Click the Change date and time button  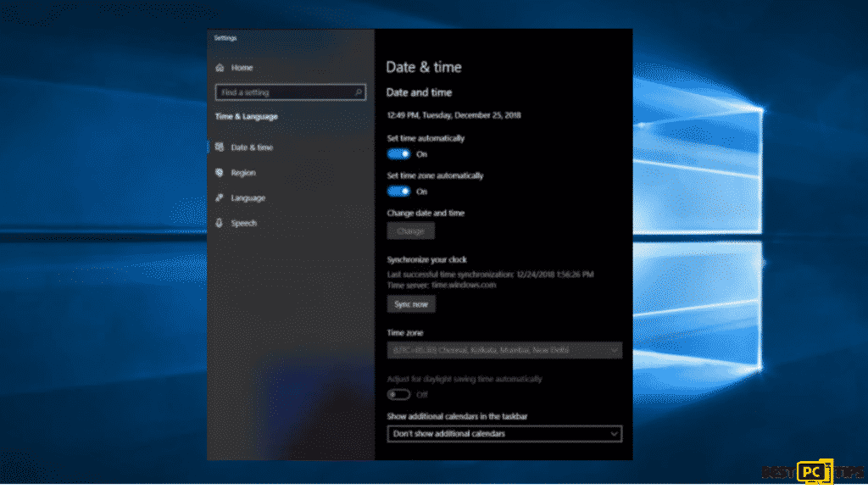pos(411,231)
